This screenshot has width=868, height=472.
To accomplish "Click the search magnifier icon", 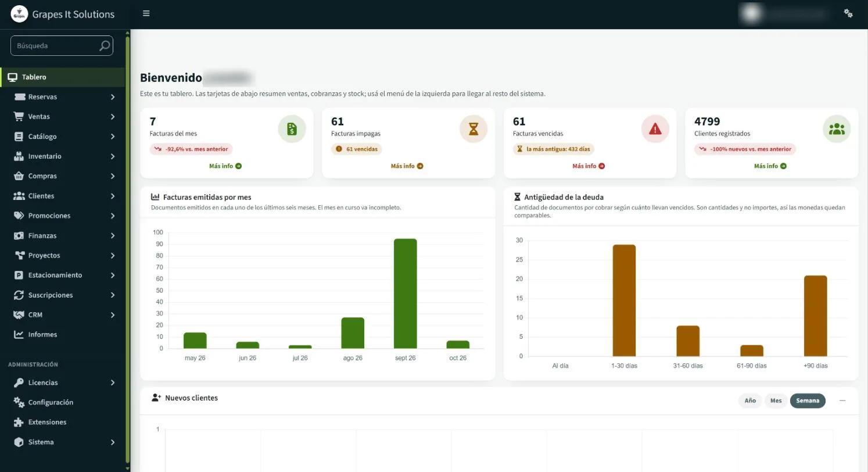I will [105, 46].
